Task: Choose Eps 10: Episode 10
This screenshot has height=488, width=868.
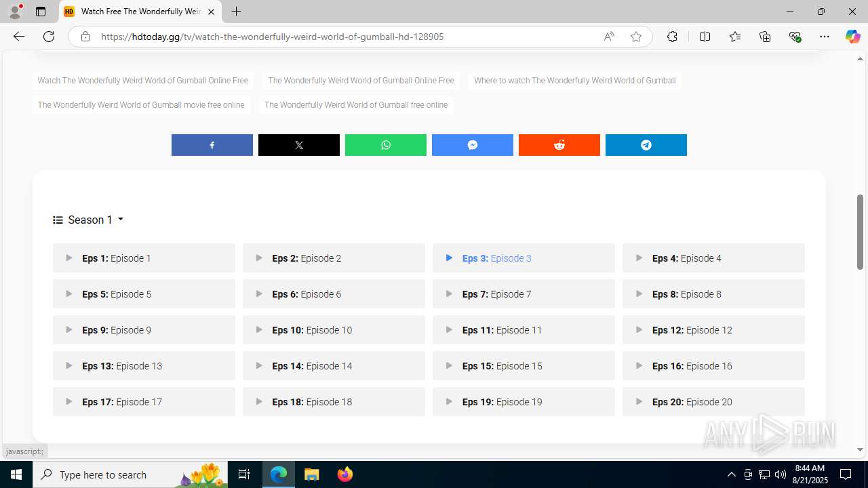Action: coord(334,330)
